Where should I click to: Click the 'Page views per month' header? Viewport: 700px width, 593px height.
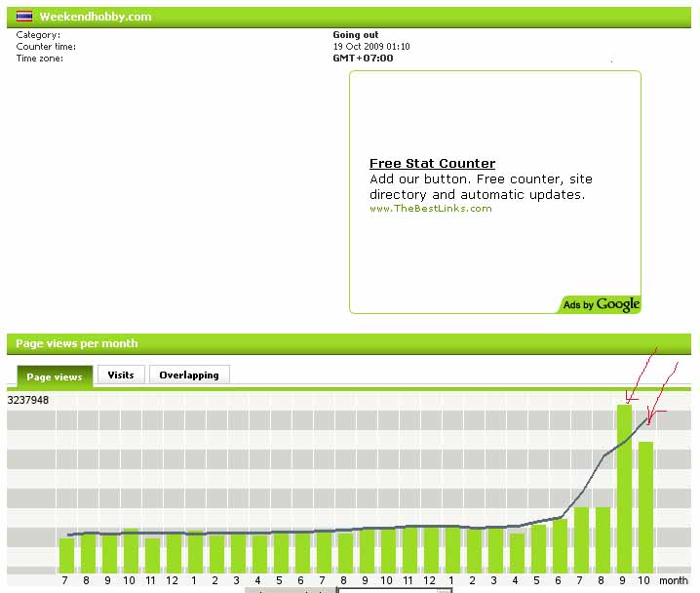[77, 343]
